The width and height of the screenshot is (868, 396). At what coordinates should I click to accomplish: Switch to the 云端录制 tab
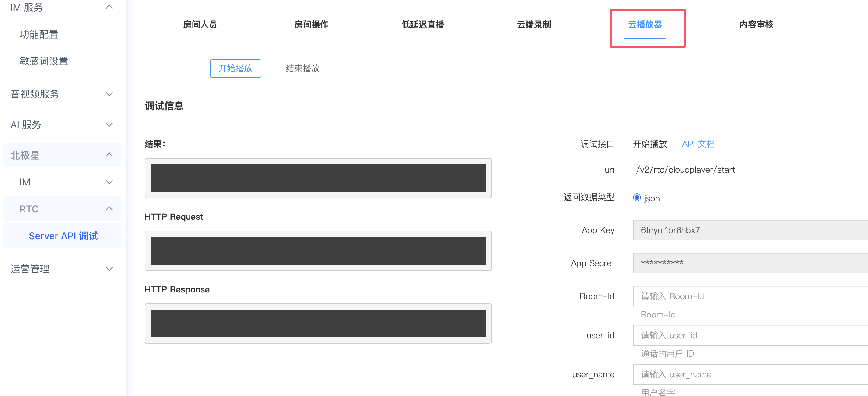[534, 24]
